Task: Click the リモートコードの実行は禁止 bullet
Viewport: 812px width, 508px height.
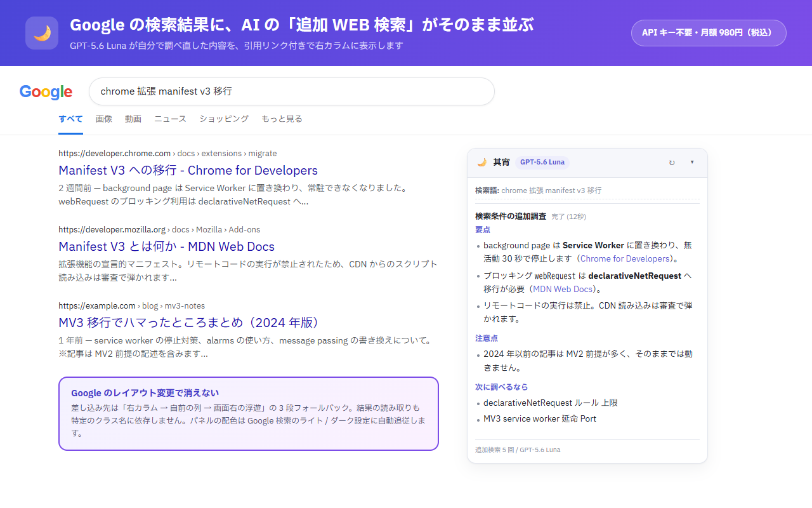Action: (x=587, y=312)
